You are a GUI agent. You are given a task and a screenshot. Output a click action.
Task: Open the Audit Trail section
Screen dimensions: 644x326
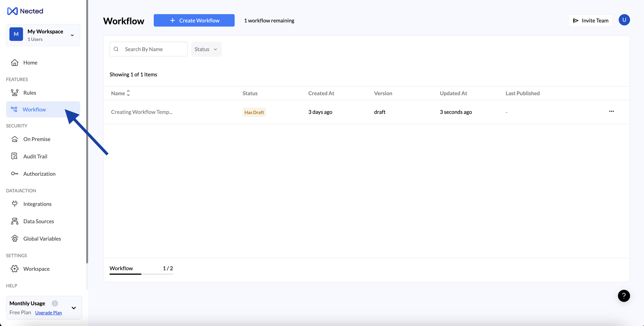pos(35,156)
